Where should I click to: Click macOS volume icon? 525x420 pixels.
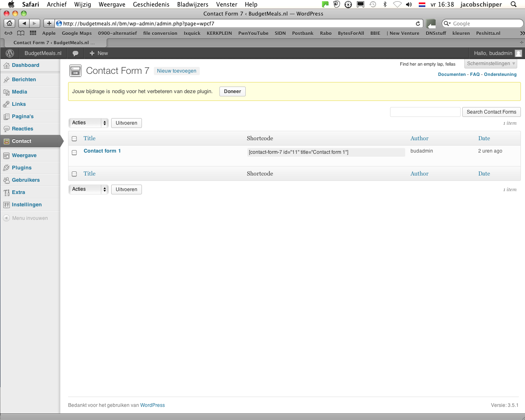pyautogui.click(x=409, y=5)
